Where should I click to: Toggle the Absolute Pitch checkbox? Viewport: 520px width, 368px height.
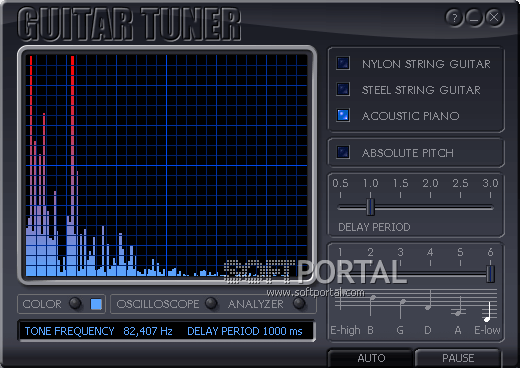tap(343, 152)
